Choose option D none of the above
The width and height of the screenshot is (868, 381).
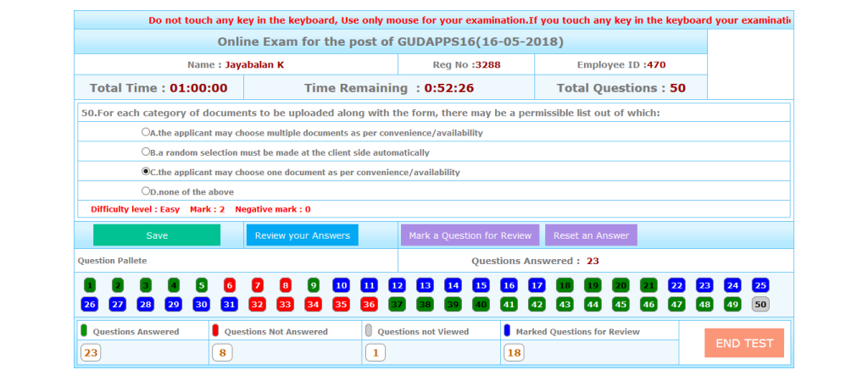(x=146, y=190)
